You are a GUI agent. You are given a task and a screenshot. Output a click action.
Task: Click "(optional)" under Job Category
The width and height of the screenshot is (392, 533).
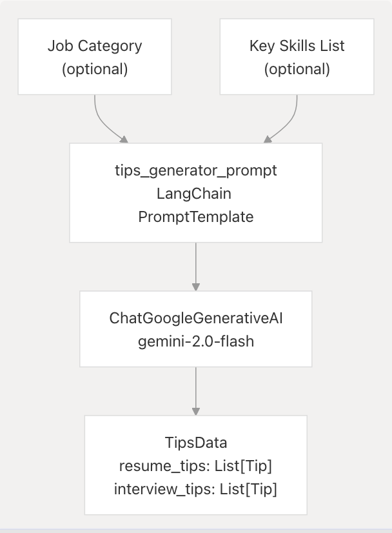(x=95, y=68)
